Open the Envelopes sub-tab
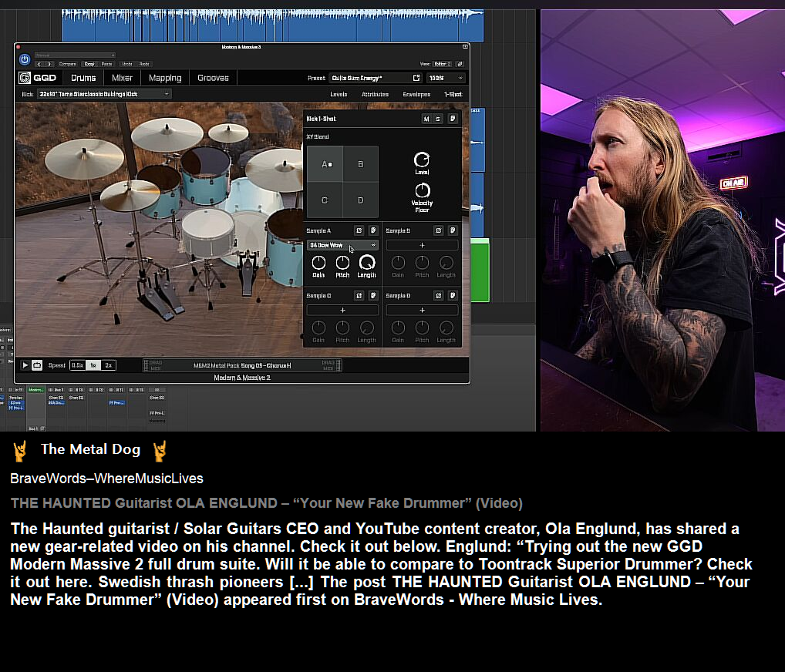Image resolution: width=785 pixels, height=672 pixels. pos(416,94)
